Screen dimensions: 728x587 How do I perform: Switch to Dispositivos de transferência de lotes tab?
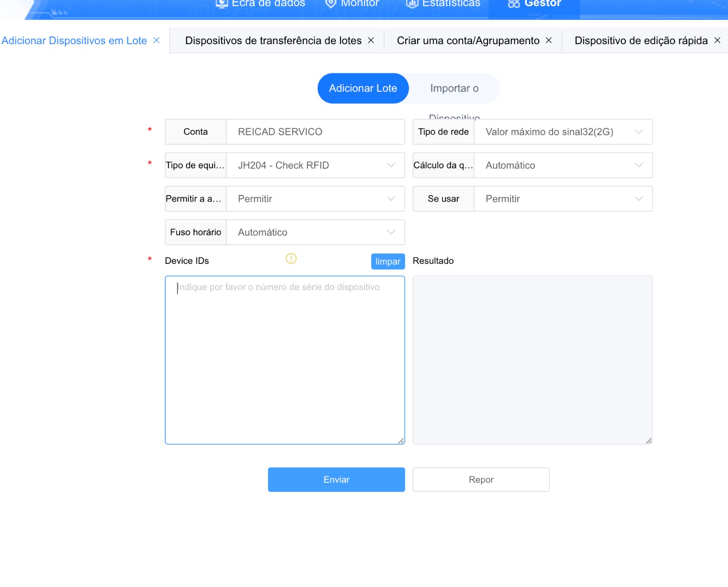pyautogui.click(x=273, y=40)
